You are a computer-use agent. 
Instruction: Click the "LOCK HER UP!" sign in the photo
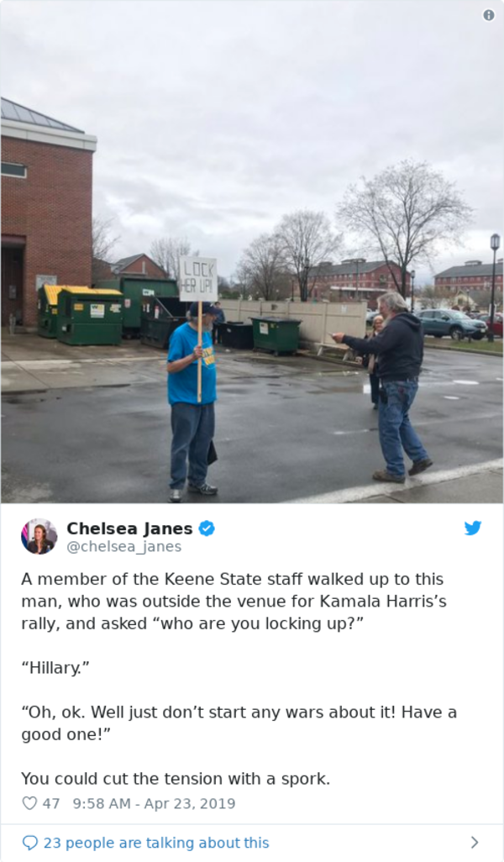[198, 279]
